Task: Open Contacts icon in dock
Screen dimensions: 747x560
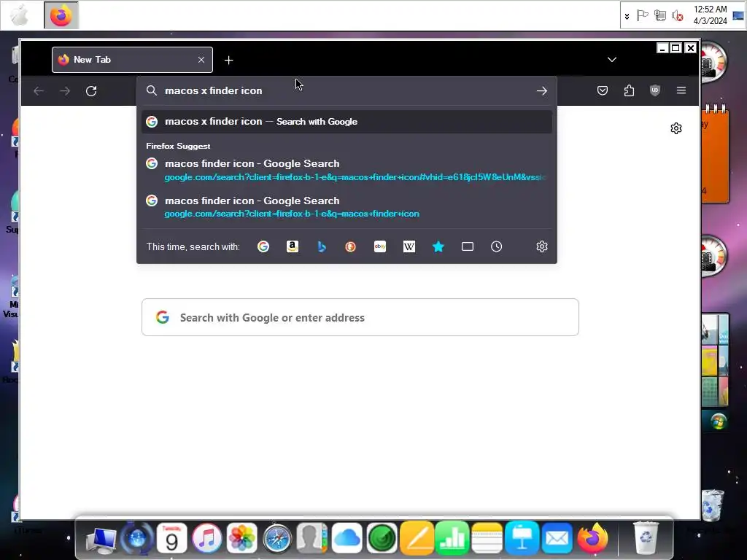Action: pos(312,539)
